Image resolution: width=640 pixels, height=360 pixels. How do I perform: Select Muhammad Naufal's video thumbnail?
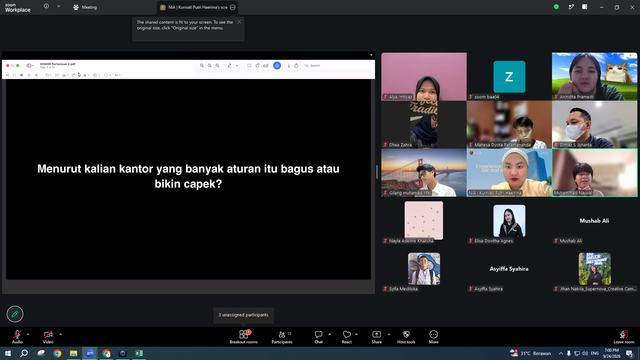pyautogui.click(x=594, y=173)
